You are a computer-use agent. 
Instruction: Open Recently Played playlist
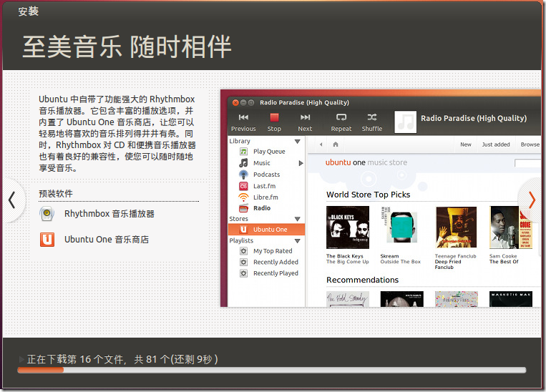276,273
